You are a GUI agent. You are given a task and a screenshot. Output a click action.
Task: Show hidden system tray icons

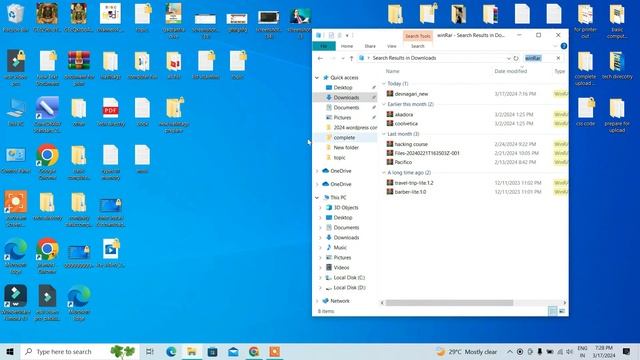(x=510, y=351)
